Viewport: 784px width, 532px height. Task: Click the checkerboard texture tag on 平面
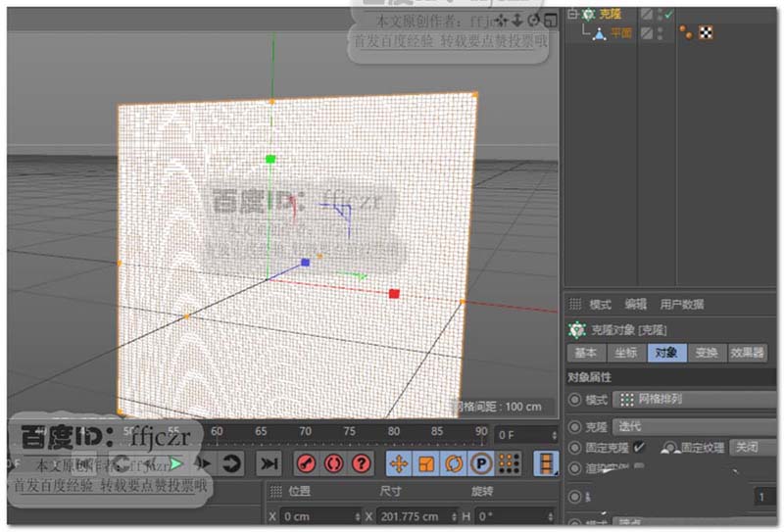tap(706, 33)
